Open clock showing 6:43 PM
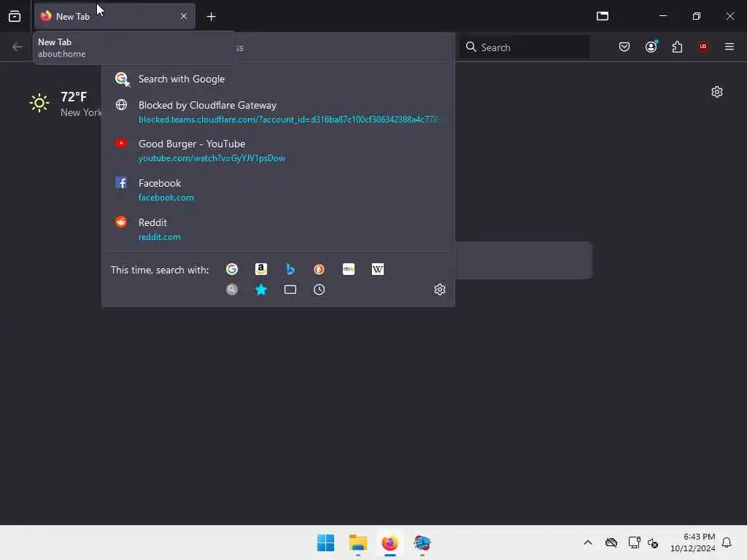Viewport: 747px width, 560px height. click(693, 542)
